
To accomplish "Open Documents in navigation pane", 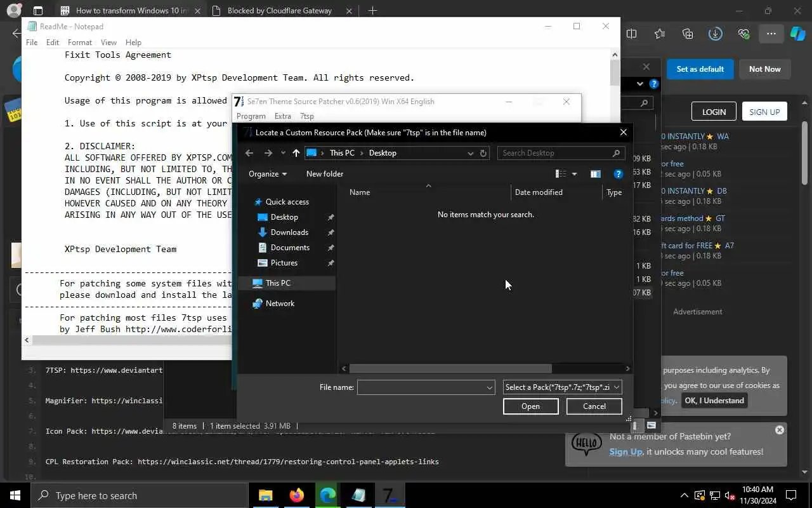I will tap(290, 248).
